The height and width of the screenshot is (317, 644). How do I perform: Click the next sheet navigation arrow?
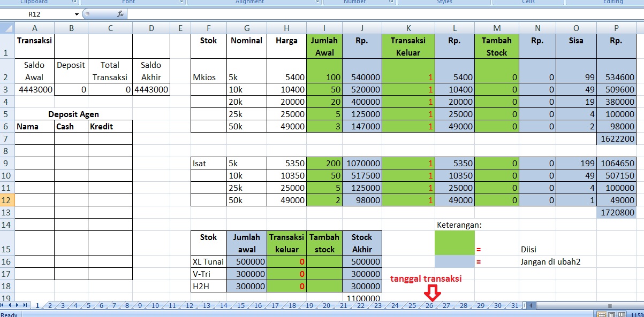[18, 305]
